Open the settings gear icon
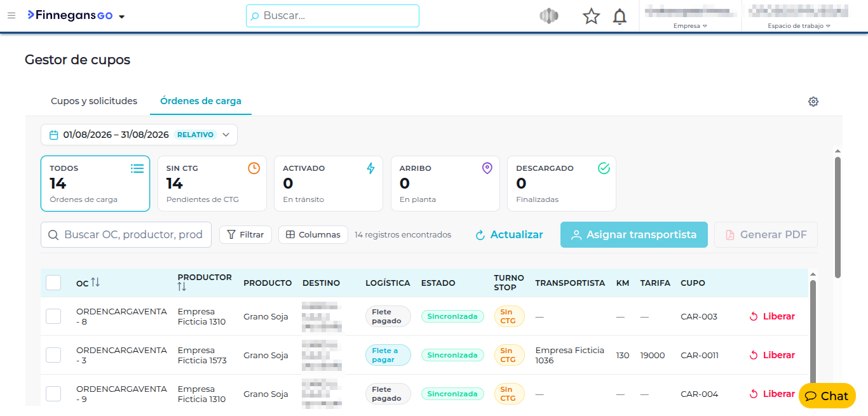The width and height of the screenshot is (868, 416). click(x=813, y=102)
